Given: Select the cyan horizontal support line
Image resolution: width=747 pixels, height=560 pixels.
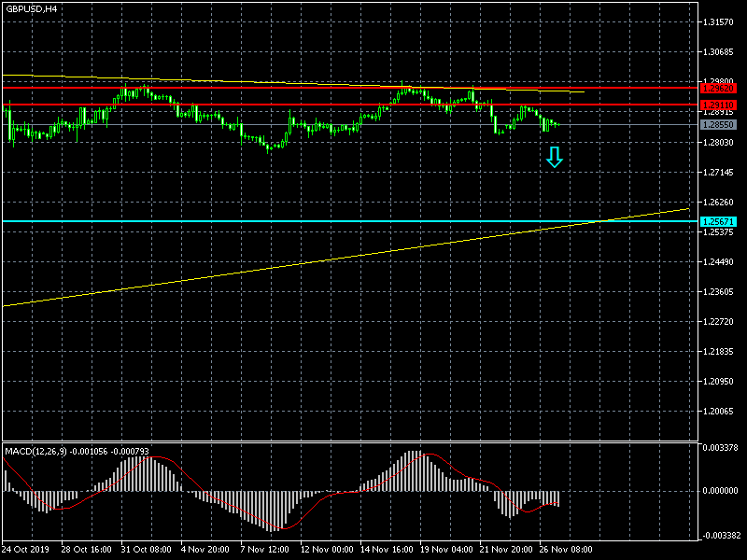Looking at the screenshot, I should [x=280, y=221].
